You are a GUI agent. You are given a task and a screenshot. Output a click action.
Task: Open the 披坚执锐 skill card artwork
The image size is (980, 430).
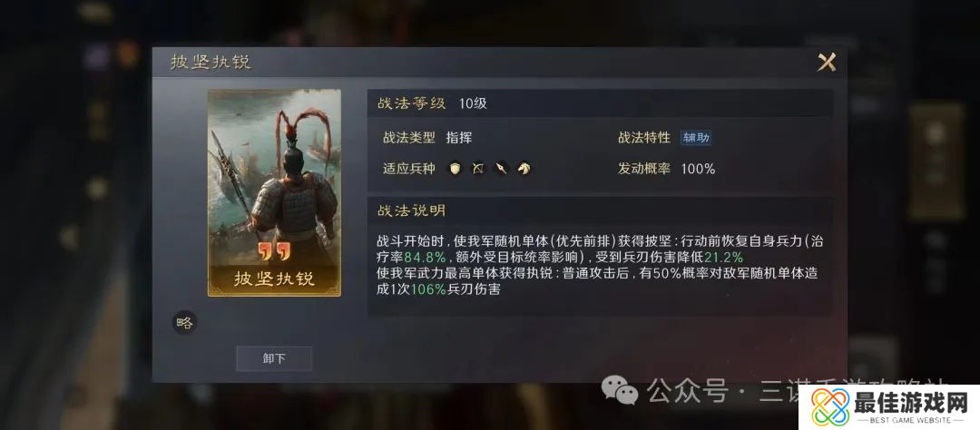click(274, 192)
